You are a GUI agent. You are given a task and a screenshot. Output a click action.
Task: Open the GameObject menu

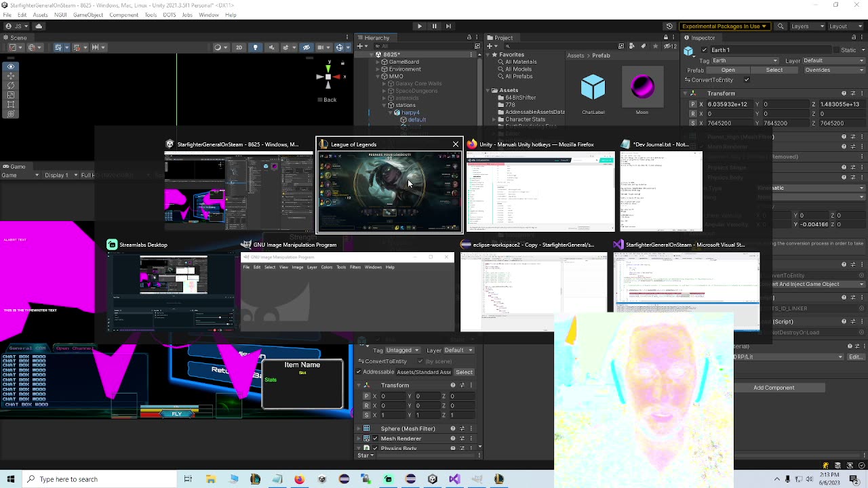[x=88, y=15]
